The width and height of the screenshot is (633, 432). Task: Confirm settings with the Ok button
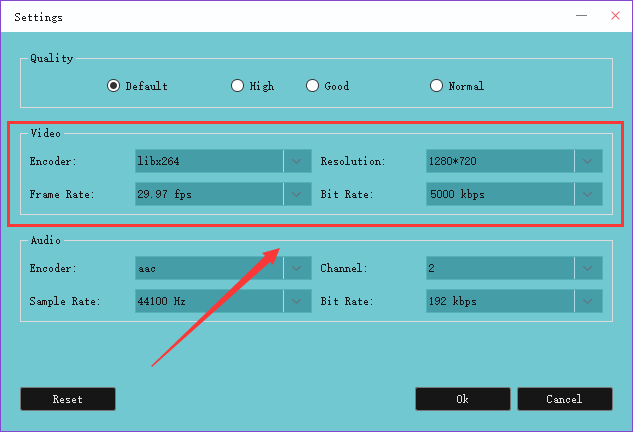point(462,399)
